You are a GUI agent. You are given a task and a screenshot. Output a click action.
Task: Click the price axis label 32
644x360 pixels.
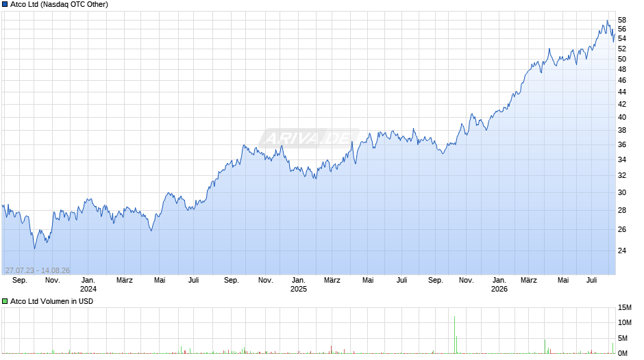pyautogui.click(x=622, y=176)
